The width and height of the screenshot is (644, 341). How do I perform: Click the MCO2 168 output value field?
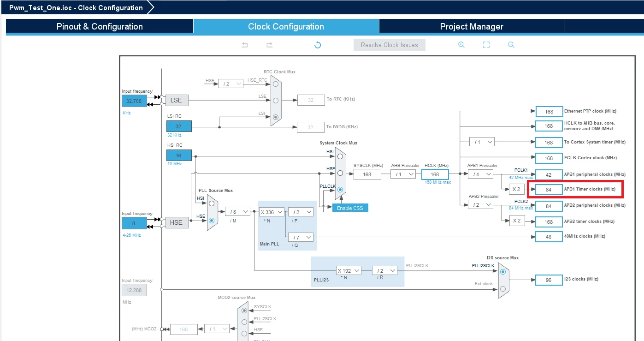[x=183, y=329]
